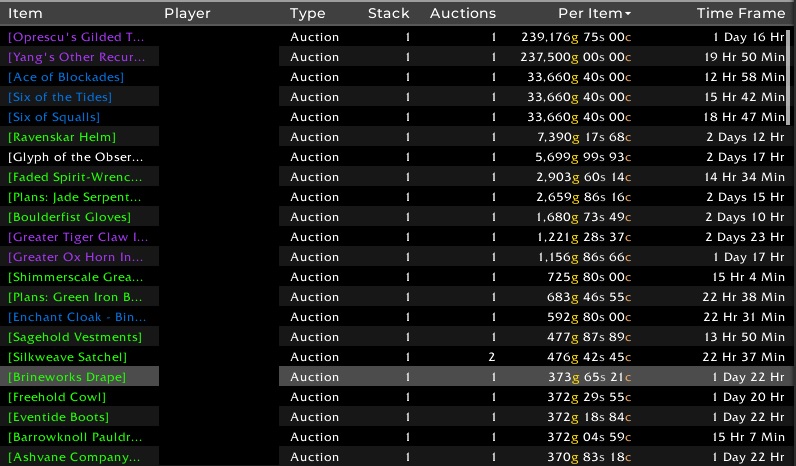The height and width of the screenshot is (466, 796).
Task: Select the Silkweave Satchel listing
Action: tap(68, 357)
